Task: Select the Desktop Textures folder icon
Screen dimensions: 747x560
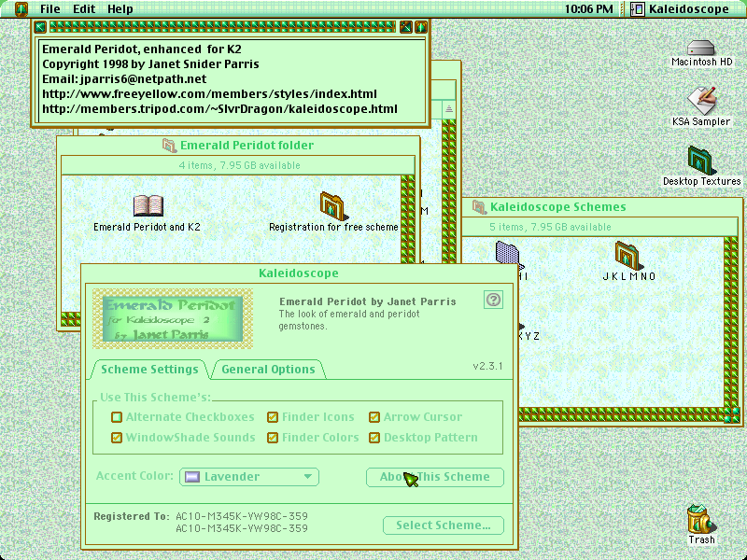Action: point(701,160)
